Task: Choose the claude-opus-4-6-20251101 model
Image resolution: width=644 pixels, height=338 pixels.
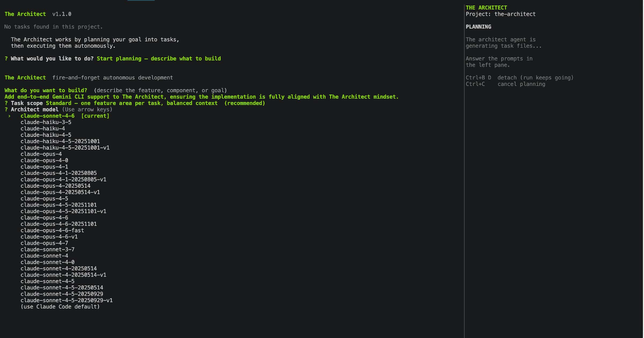Action: coord(58,224)
